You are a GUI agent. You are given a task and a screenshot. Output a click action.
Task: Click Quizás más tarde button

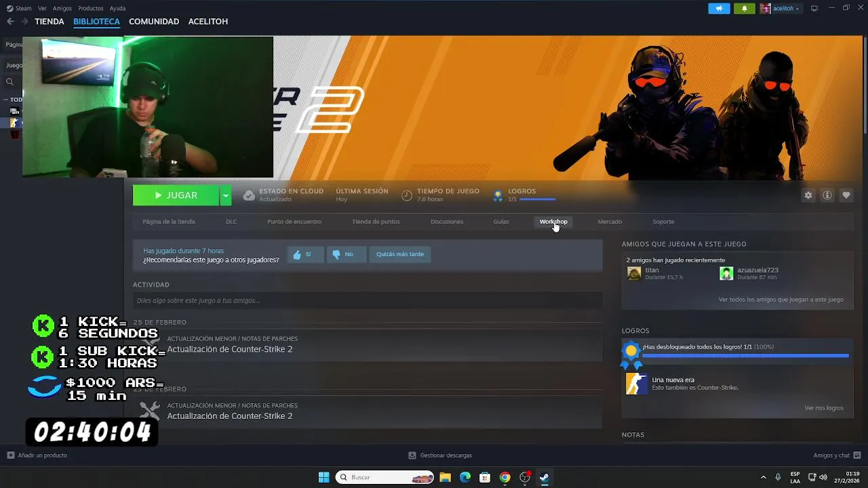(x=400, y=254)
